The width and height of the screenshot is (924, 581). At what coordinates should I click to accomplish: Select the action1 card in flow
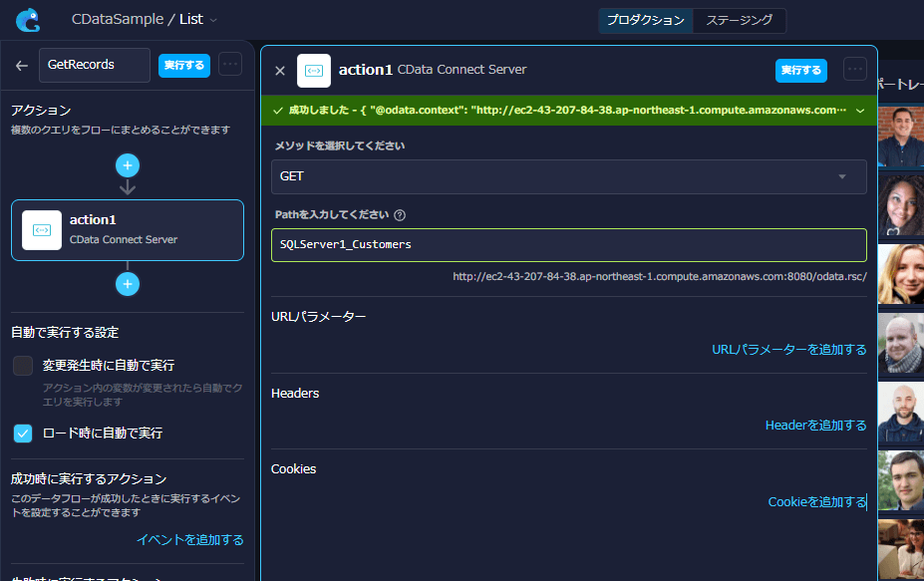click(x=128, y=230)
